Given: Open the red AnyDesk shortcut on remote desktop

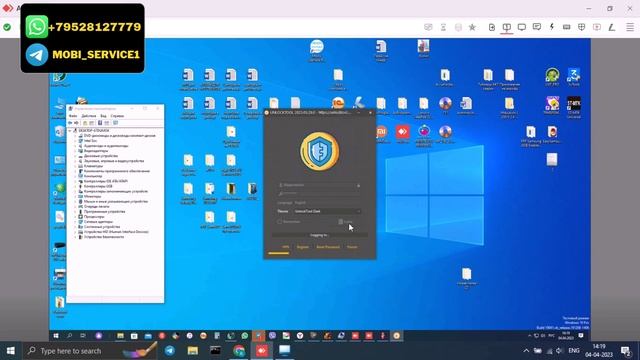Looking at the screenshot, I should 402,132.
